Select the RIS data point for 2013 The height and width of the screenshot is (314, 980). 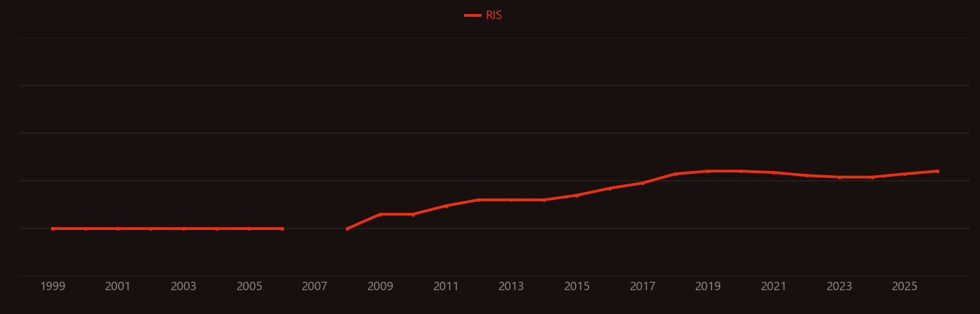pyautogui.click(x=511, y=200)
